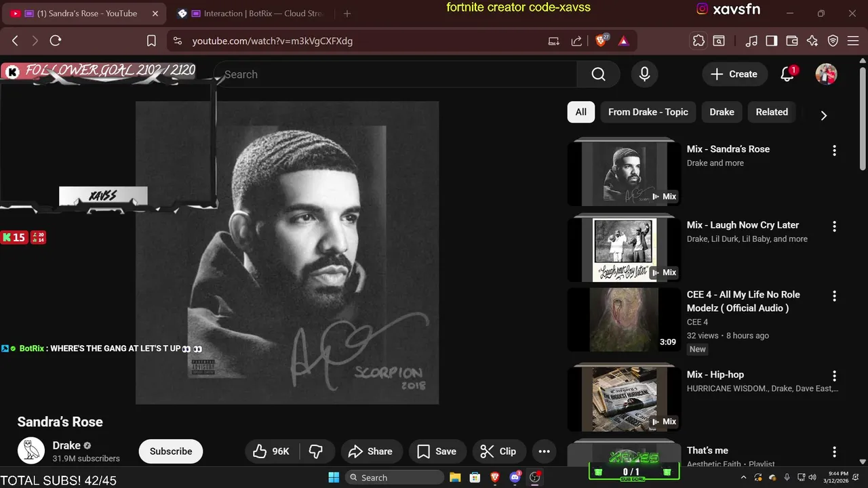868x488 pixels.
Task: Open Brave VPN shield icon
Action: 833,41
